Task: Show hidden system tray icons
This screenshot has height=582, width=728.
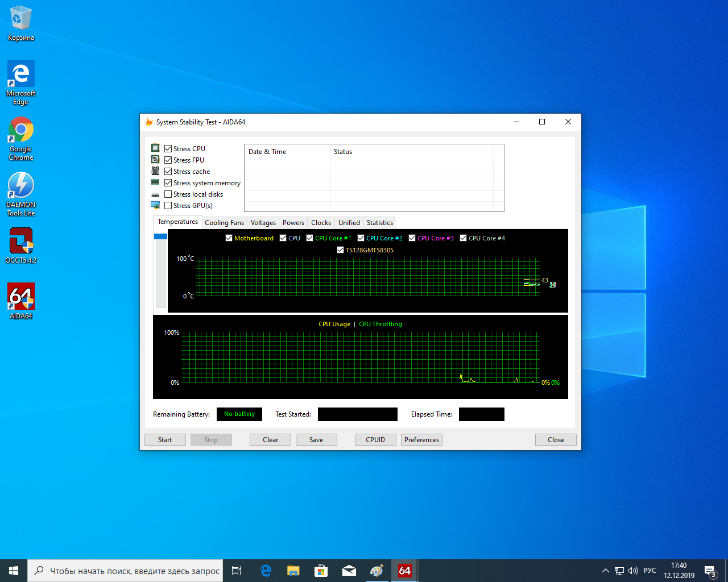Action: 605,571
